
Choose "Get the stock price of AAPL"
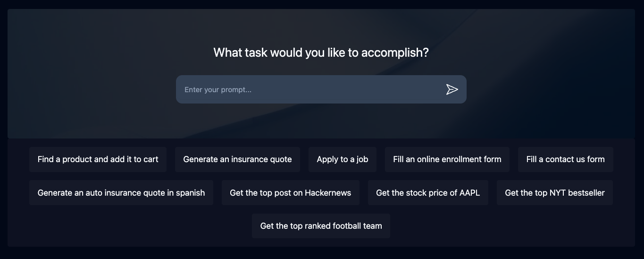pyautogui.click(x=428, y=192)
